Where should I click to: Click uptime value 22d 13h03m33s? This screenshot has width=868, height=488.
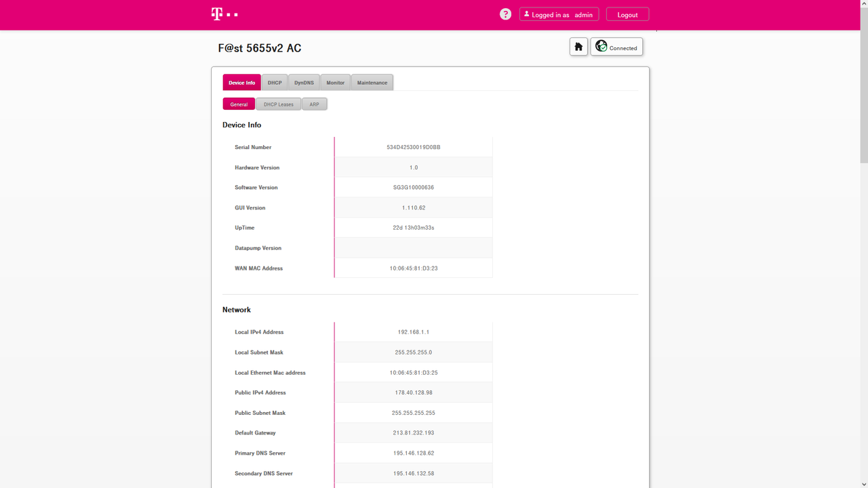(x=414, y=228)
